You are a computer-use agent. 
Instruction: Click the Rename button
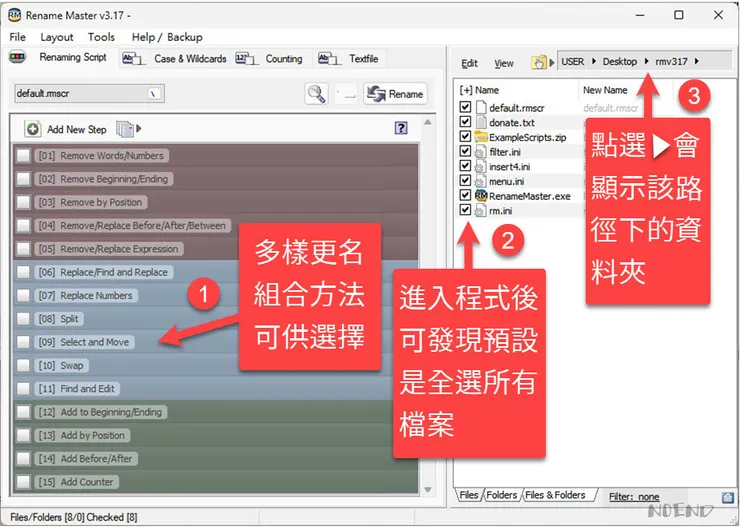(395, 94)
